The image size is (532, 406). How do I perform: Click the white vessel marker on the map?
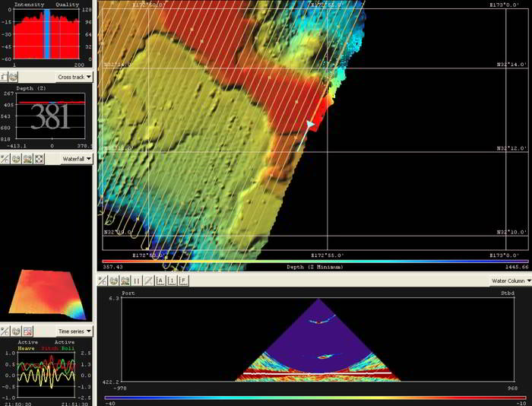point(310,123)
